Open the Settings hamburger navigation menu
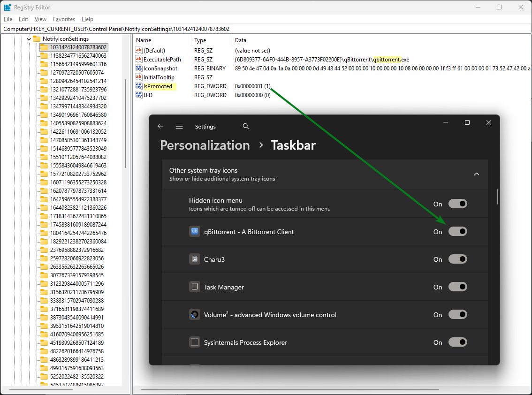Viewport: 532px width, 395px height. 179,126
